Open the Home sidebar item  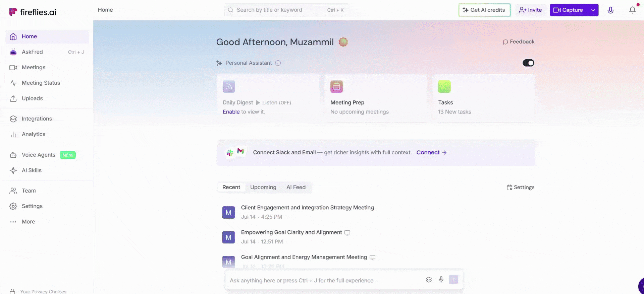[x=47, y=36]
